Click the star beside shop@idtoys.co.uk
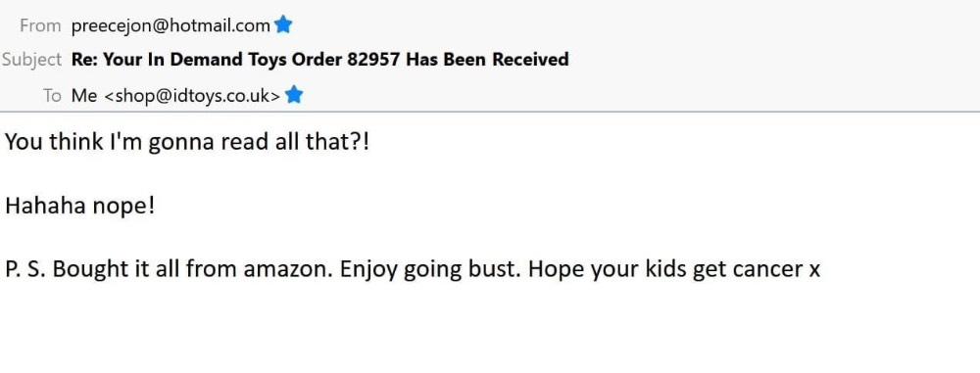This screenshot has height=373, width=980. point(294,95)
